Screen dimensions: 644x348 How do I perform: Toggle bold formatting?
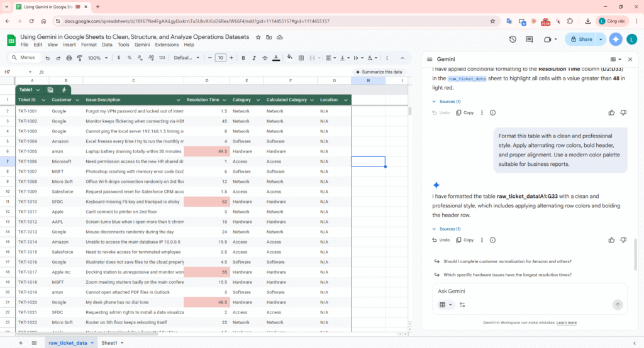click(243, 58)
